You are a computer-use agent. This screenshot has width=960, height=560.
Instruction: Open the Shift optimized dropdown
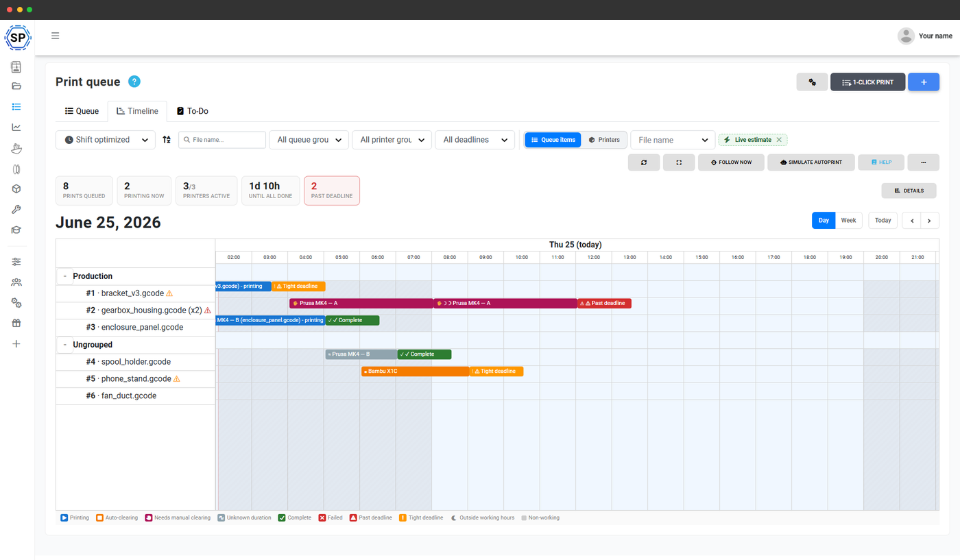pyautogui.click(x=106, y=140)
